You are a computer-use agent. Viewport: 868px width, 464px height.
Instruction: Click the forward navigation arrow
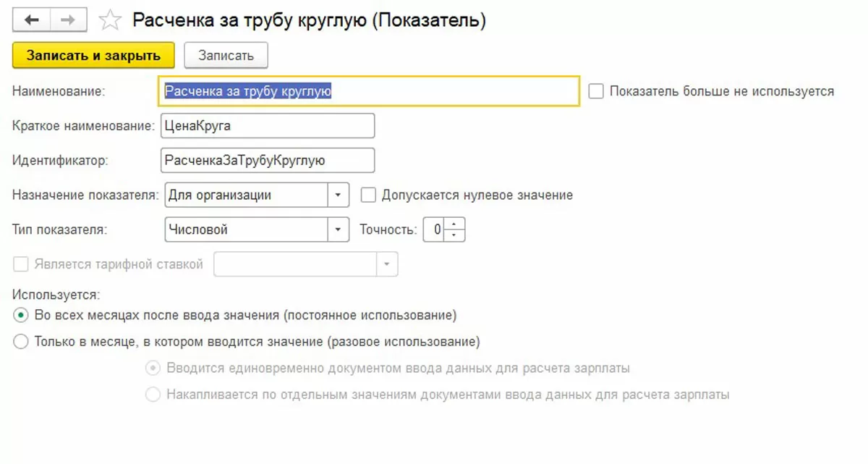tap(68, 20)
